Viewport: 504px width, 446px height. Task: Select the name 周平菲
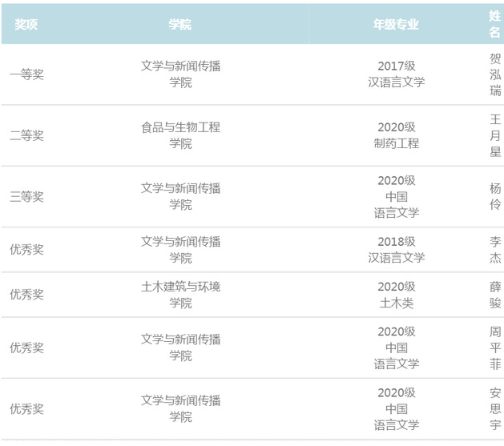coord(495,348)
